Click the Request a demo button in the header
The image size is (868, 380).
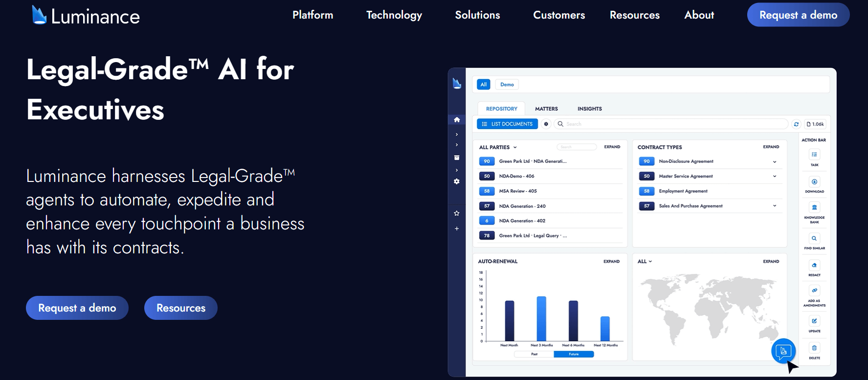click(798, 15)
